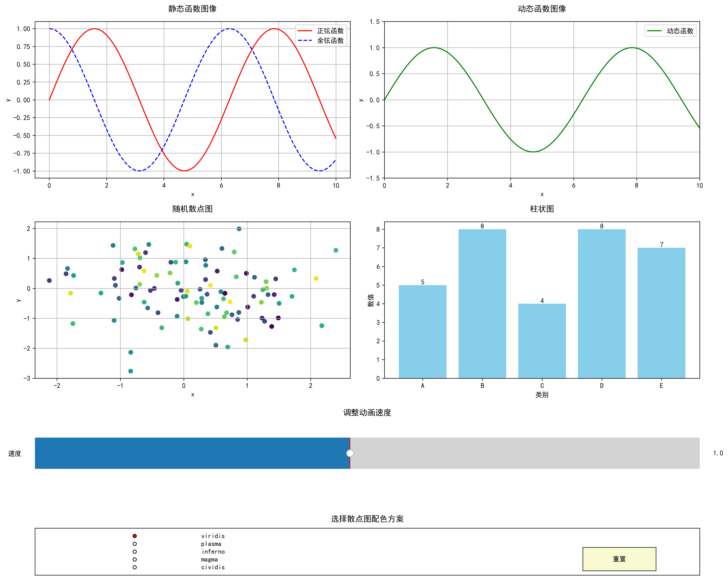The width and height of the screenshot is (728, 580).
Task: Click bar C in the bar chart
Action: point(542,341)
